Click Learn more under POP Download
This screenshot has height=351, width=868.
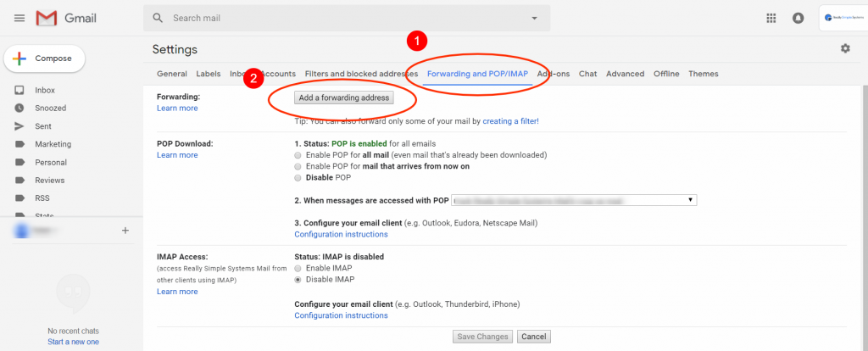click(x=177, y=155)
